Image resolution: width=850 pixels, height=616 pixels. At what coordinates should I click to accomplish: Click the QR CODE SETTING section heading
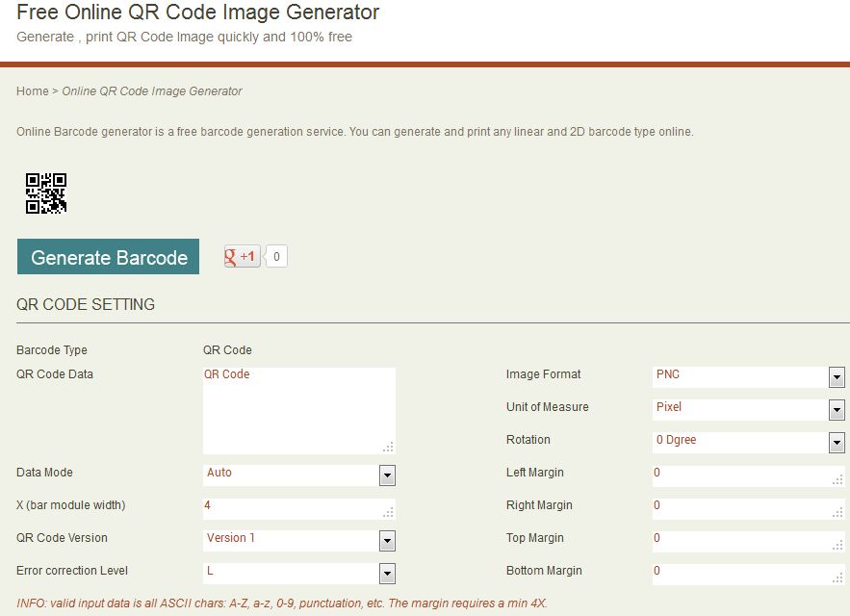pos(84,304)
